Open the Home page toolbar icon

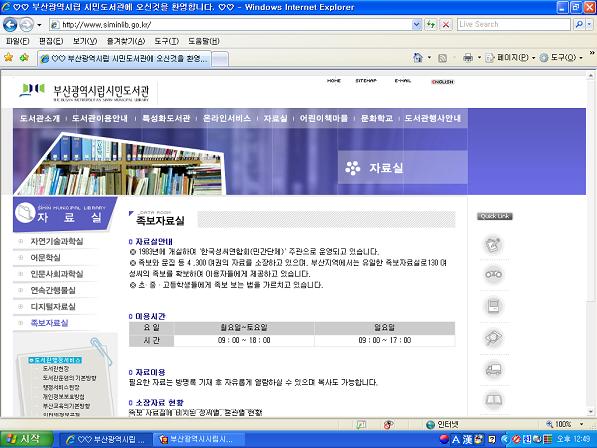tap(418, 57)
